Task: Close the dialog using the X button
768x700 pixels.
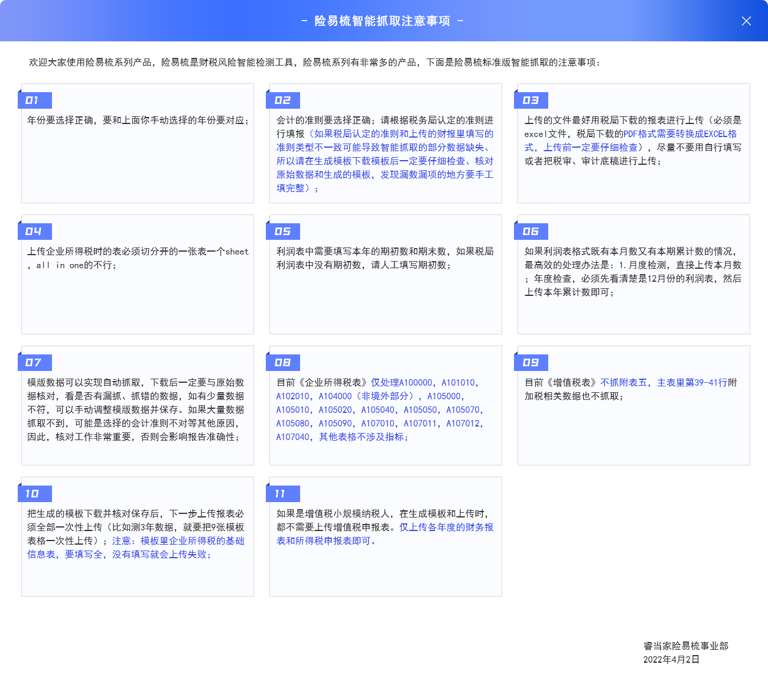Action: click(746, 21)
